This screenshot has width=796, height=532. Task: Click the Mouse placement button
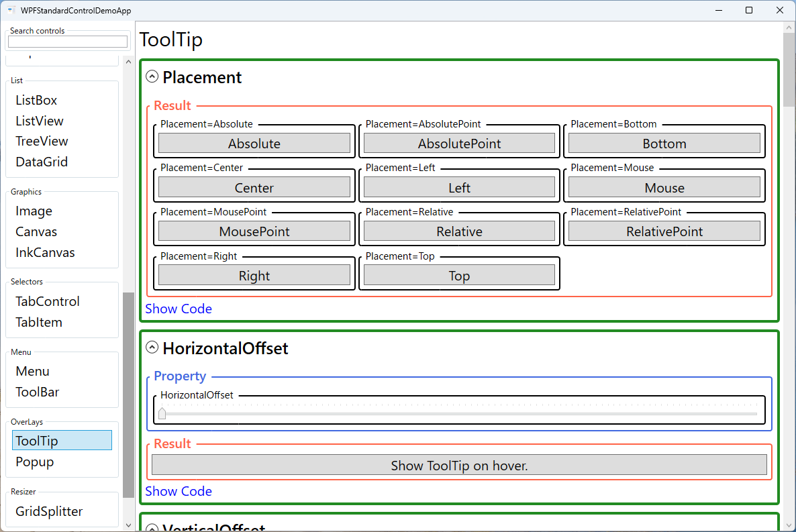(x=664, y=187)
